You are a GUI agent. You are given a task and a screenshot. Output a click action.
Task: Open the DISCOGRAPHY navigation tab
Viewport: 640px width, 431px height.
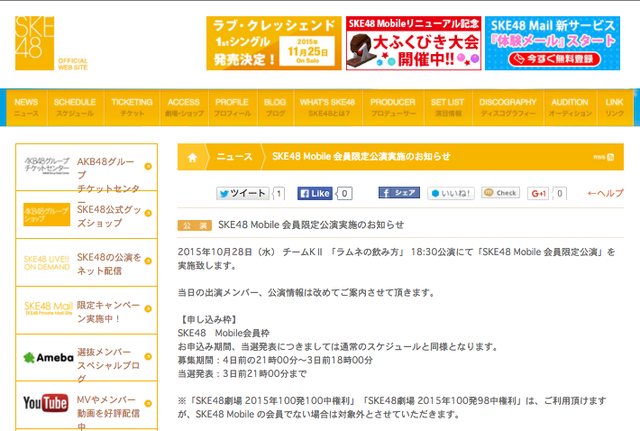(508, 107)
